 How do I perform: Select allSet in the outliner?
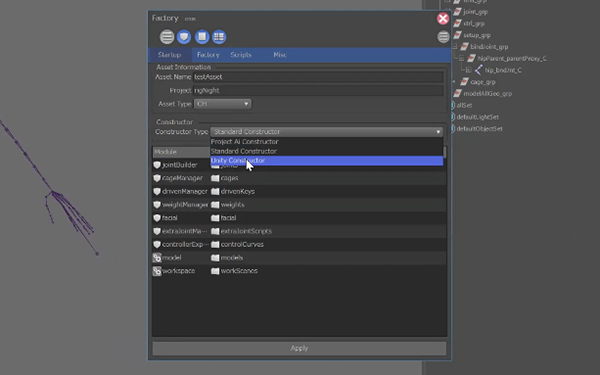tap(464, 105)
